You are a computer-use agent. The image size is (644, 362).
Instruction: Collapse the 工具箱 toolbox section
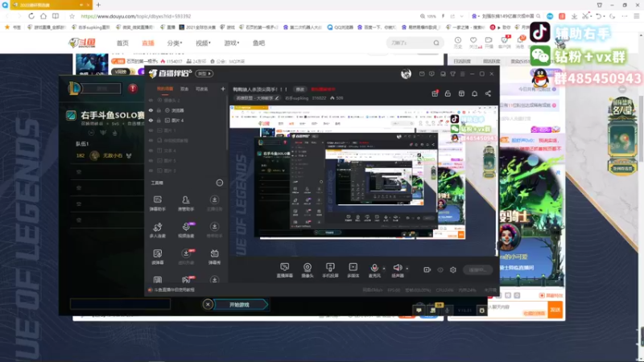point(220,183)
